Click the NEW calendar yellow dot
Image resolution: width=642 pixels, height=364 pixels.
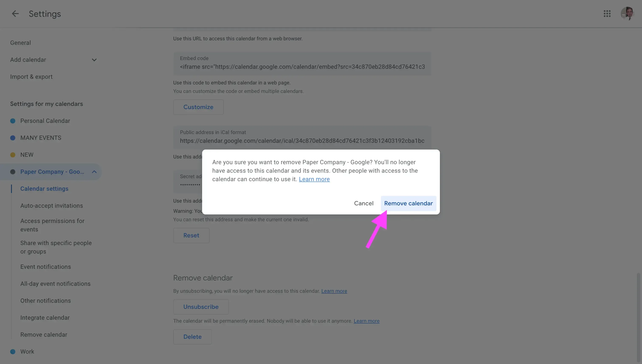pyautogui.click(x=13, y=155)
